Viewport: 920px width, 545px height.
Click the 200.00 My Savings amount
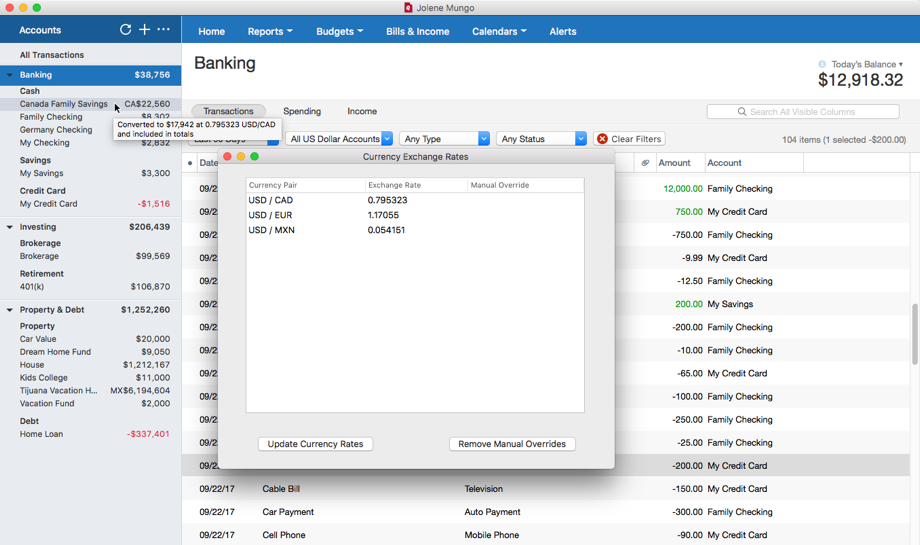689,304
